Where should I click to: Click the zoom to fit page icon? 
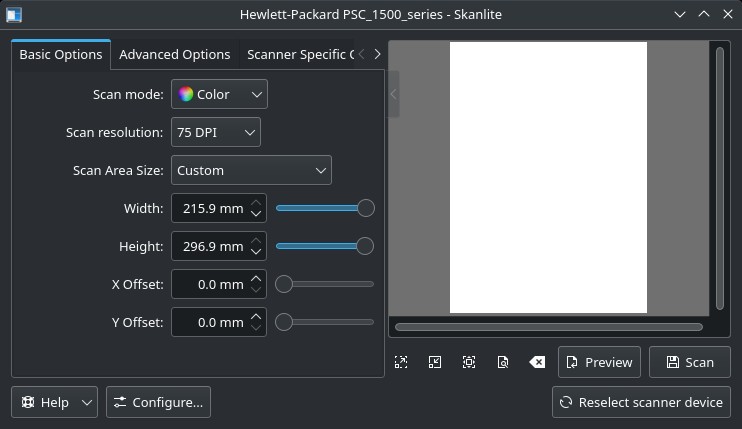click(x=503, y=362)
